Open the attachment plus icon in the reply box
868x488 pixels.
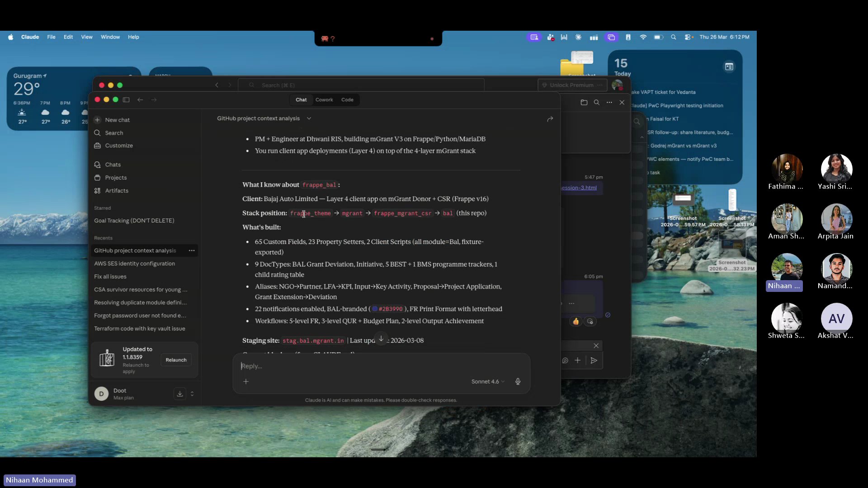(x=246, y=381)
